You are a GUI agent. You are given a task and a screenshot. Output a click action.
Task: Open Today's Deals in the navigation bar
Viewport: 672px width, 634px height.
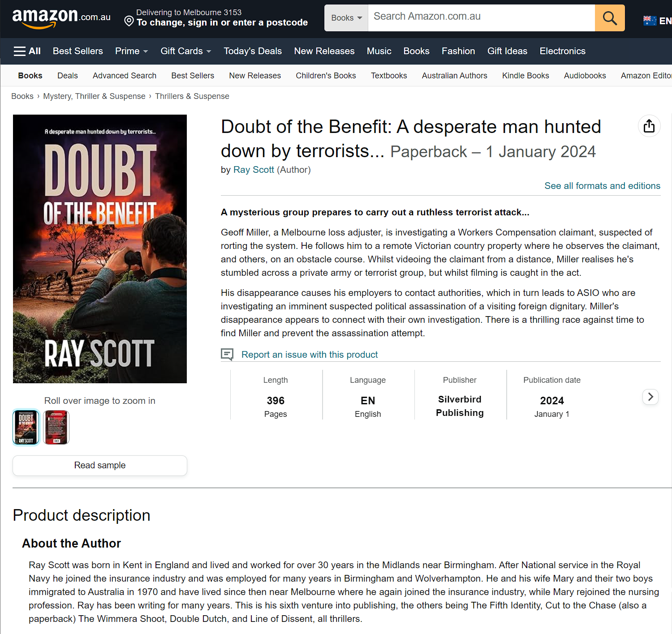point(253,51)
